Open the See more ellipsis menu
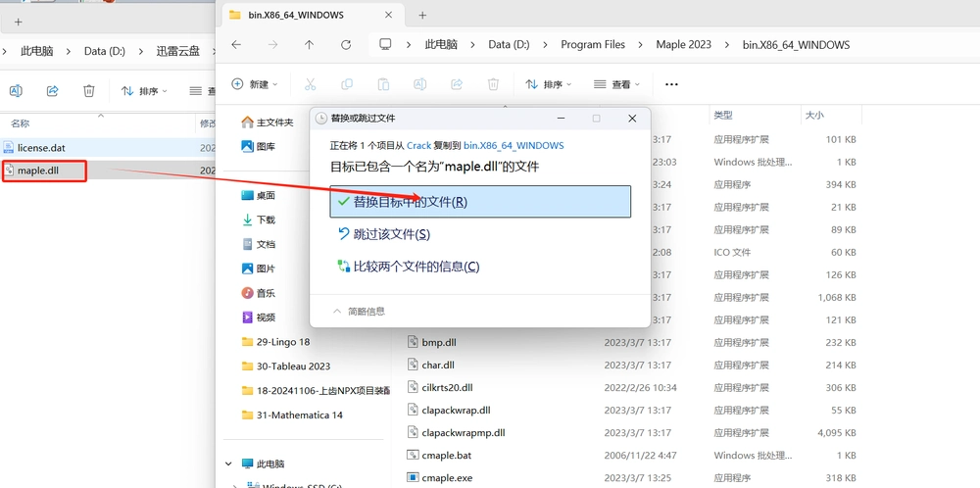The image size is (980, 488). click(672, 83)
